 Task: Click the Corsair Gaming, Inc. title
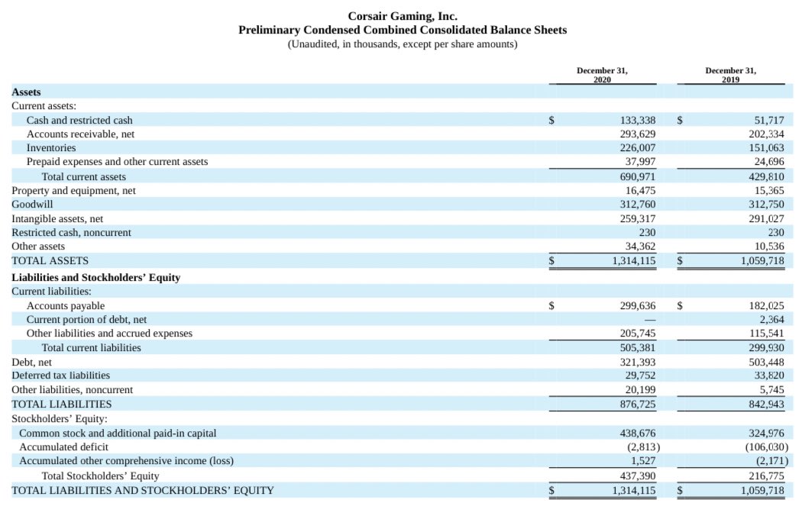[403, 15]
